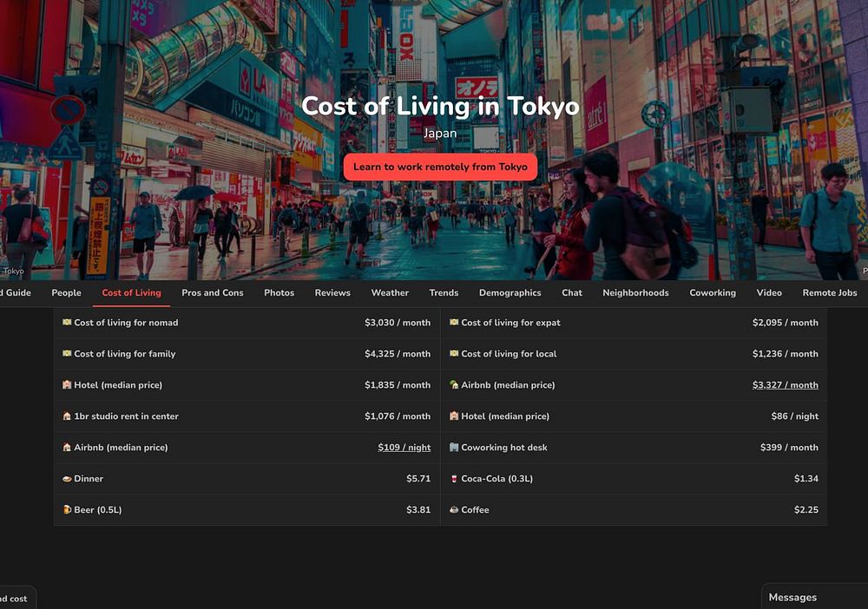This screenshot has height=609, width=868.
Task: Open the Weather tab
Action: (390, 292)
